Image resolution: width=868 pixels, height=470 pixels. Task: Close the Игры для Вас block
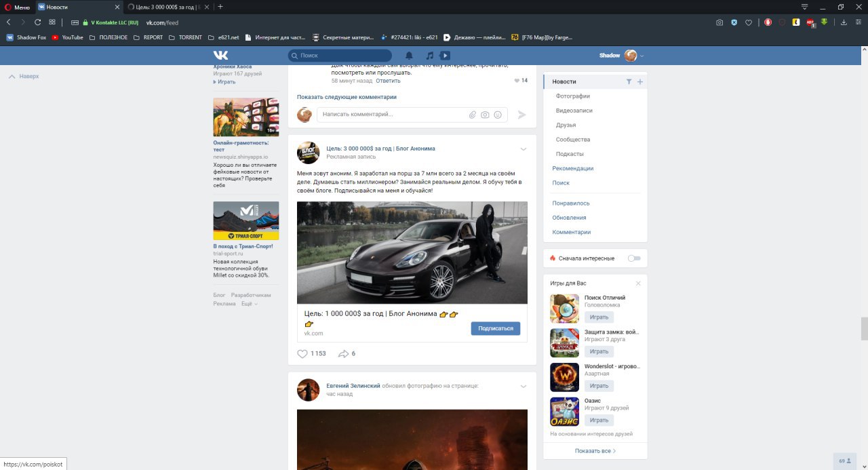click(x=638, y=283)
